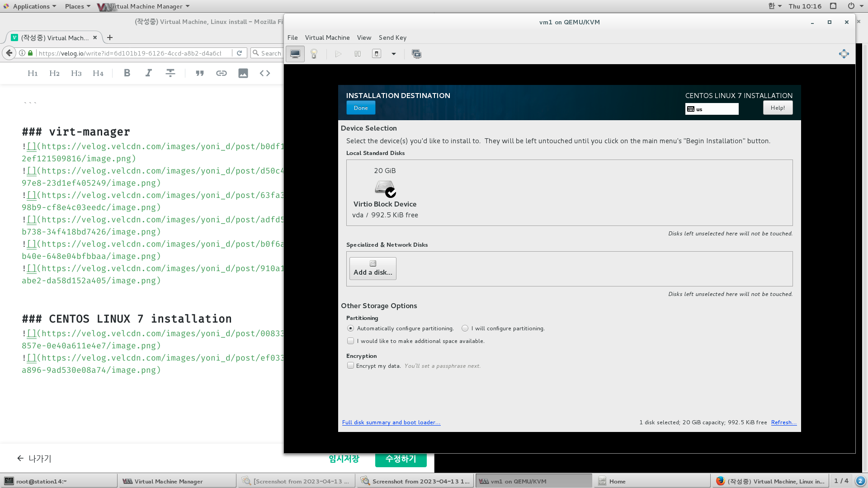The width and height of the screenshot is (868, 488).
Task: Enable 'make additional space available' checkbox
Action: click(350, 341)
